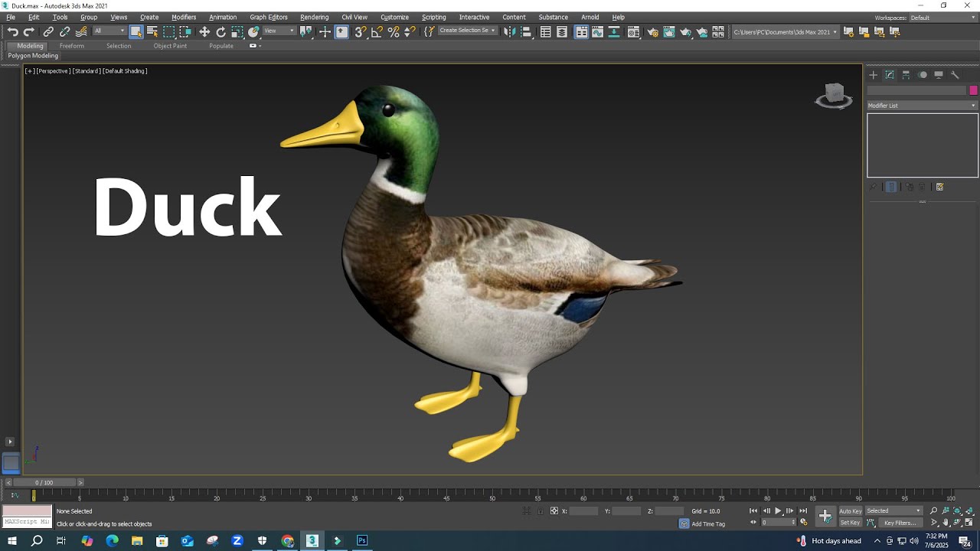Click the Align tool icon
This screenshot has height=551, width=980.
pyautogui.click(x=526, y=31)
